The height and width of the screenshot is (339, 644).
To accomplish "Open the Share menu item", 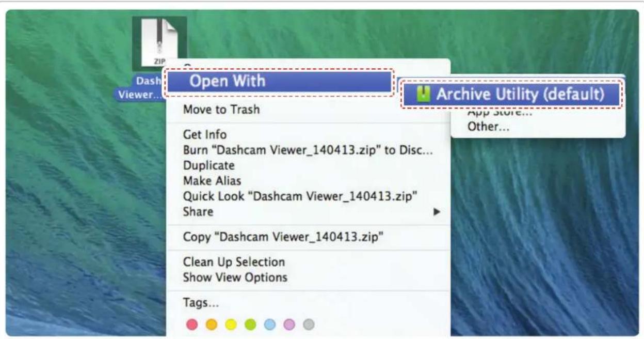I will click(x=308, y=211).
